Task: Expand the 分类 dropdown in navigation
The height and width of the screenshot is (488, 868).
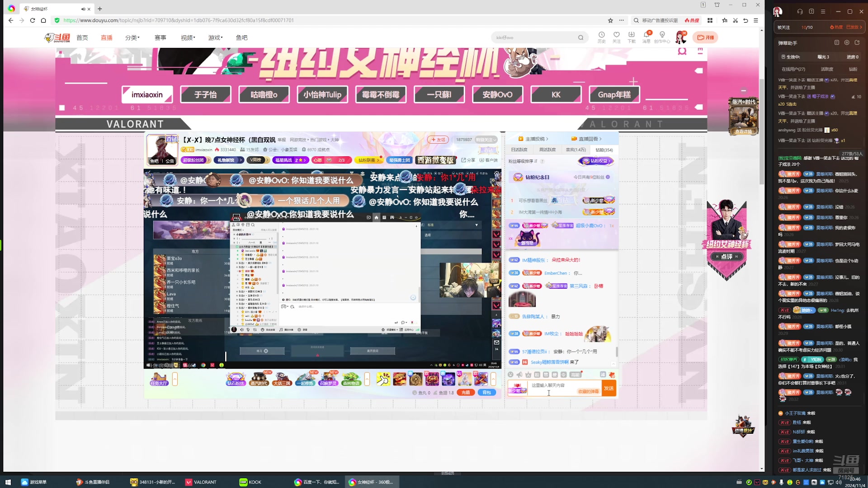Action: 132,38
